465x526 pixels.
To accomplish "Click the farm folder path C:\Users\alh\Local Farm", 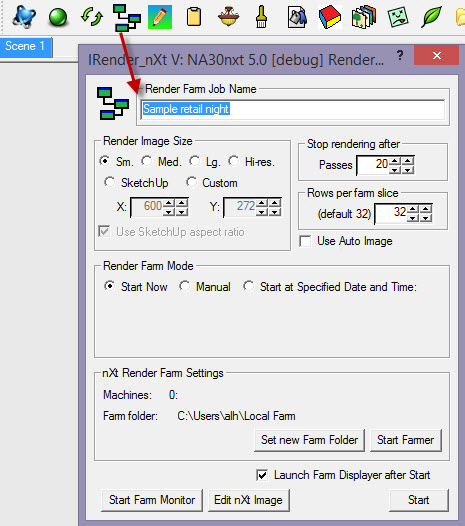I will point(236,416).
